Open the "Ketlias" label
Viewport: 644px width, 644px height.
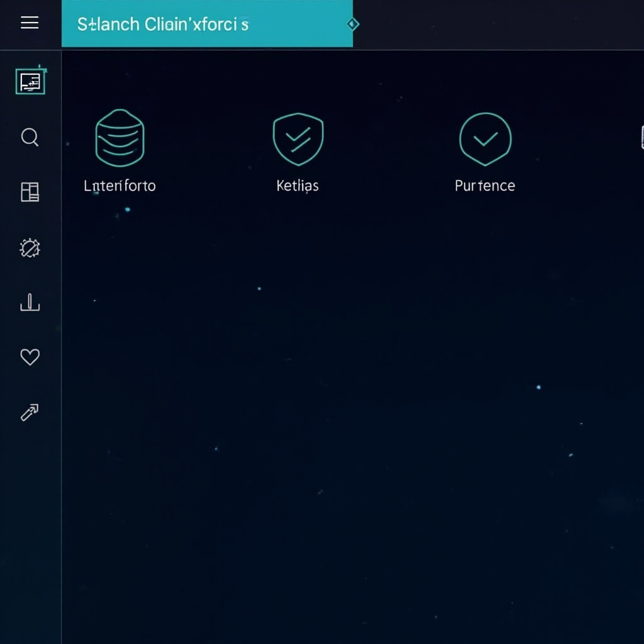[297, 186]
